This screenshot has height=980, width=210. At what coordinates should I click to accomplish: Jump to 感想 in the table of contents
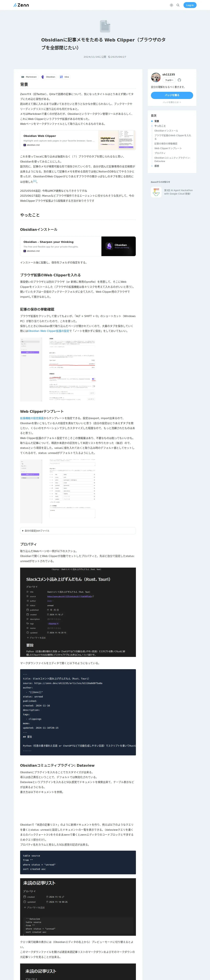tap(157, 166)
